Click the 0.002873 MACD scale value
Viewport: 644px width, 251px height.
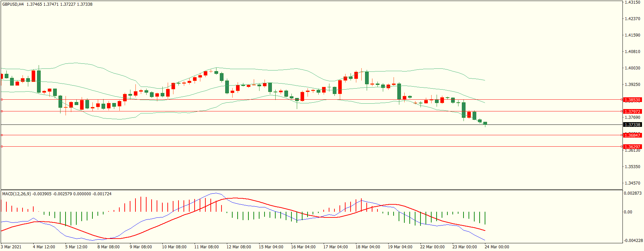pyautogui.click(x=633, y=193)
